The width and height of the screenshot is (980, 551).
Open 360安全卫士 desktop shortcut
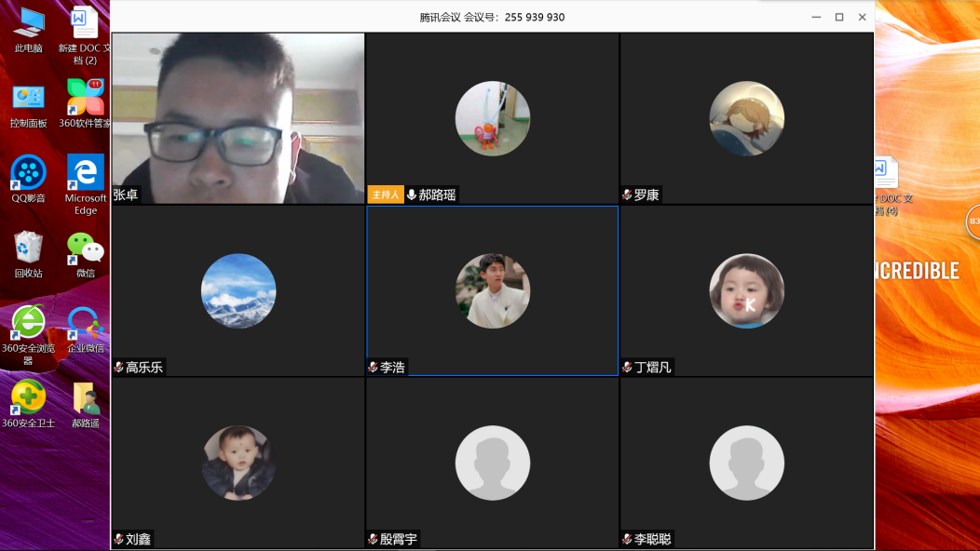pos(28,397)
